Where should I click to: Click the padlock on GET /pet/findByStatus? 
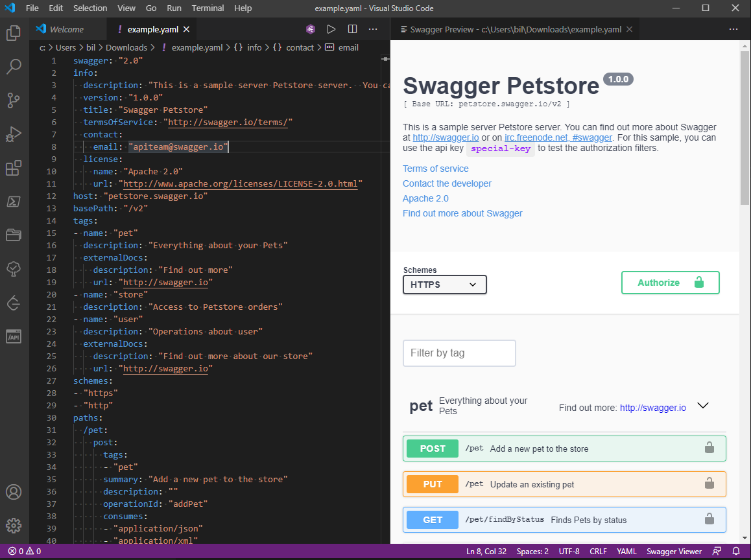click(711, 519)
